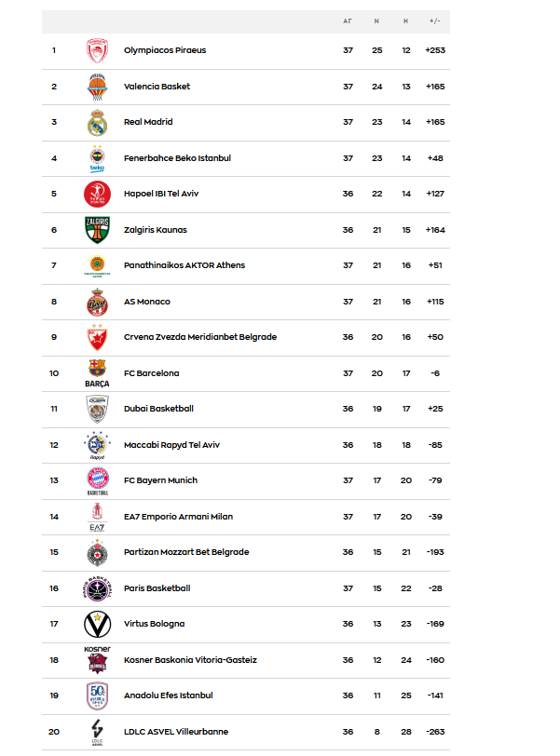Image resolution: width=560 pixels, height=756 pixels.
Task: Open the Fenerbahce Beko Istanbul team link
Action: [177, 158]
